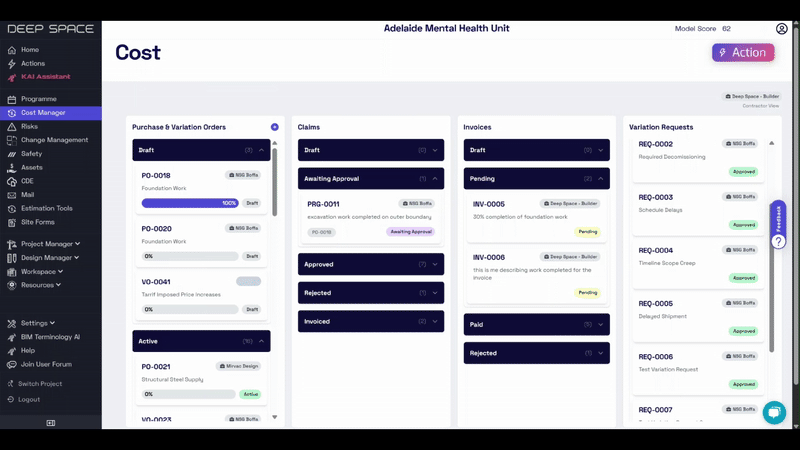Open the Safety sidebar icon
This screenshot has height=450, width=800.
(x=12, y=154)
